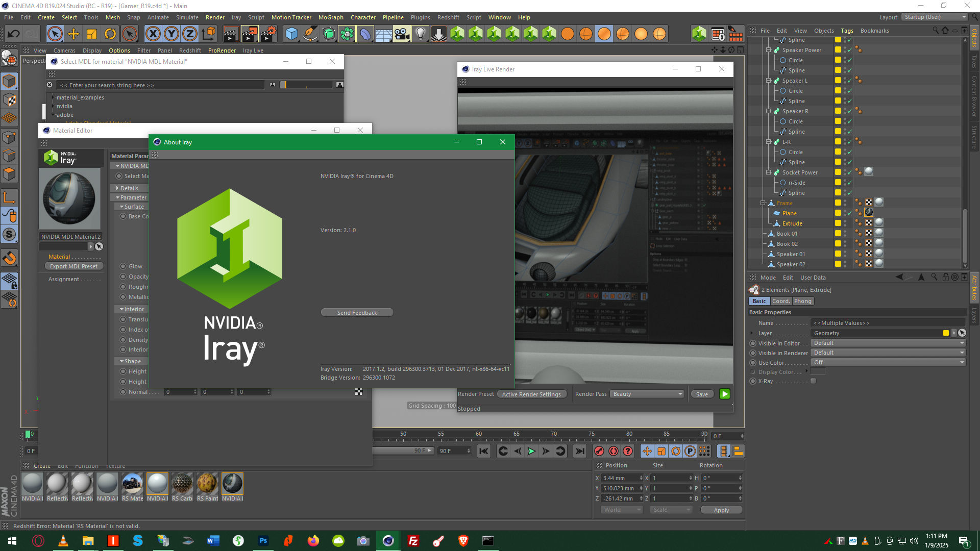Adjust preview size slider in MDL browser

[306, 85]
